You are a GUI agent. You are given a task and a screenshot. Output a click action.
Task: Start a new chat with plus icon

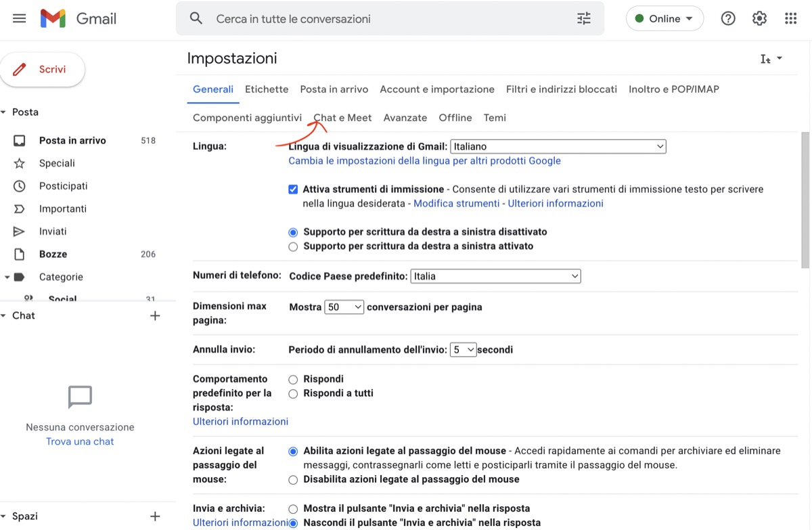155,315
